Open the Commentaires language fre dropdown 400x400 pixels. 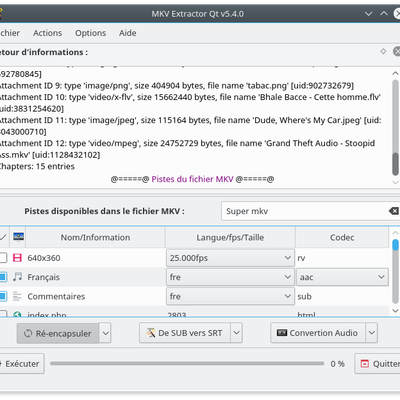(x=230, y=296)
